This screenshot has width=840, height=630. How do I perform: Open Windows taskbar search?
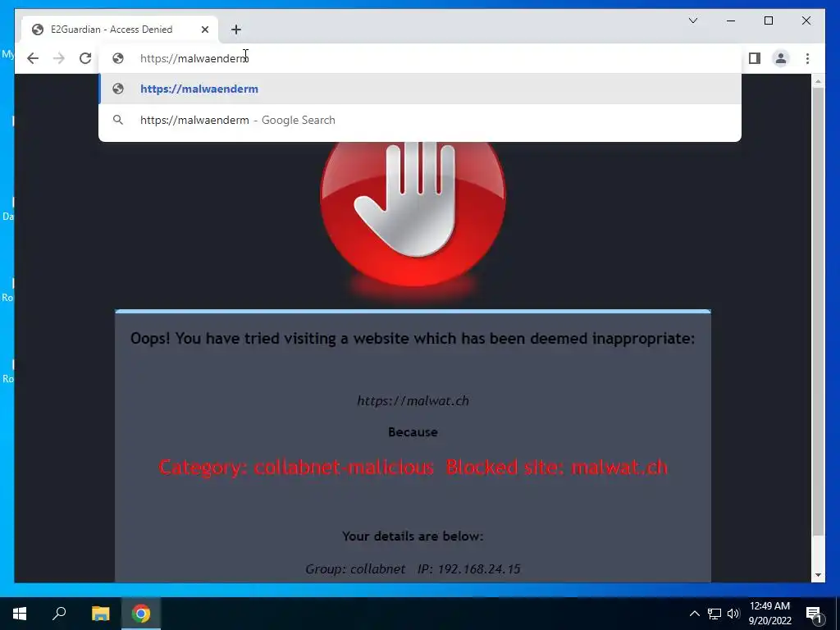59,614
